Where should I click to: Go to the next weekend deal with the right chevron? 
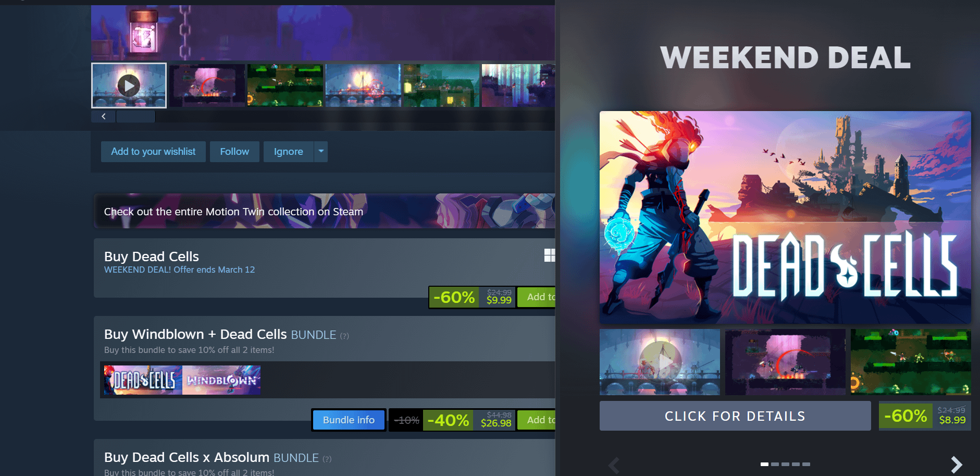click(x=956, y=464)
